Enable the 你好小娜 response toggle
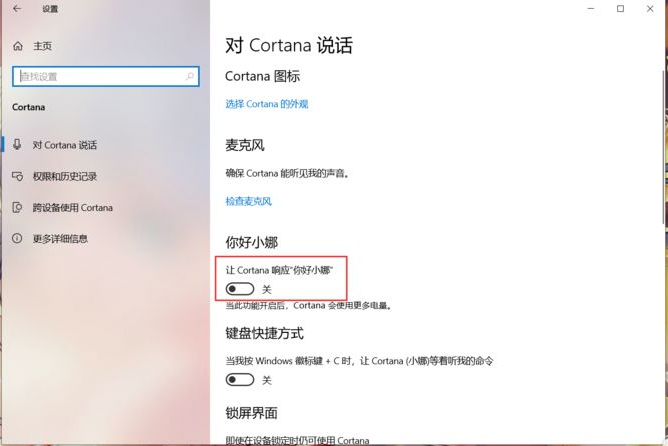The image size is (668, 446). pyautogui.click(x=240, y=289)
